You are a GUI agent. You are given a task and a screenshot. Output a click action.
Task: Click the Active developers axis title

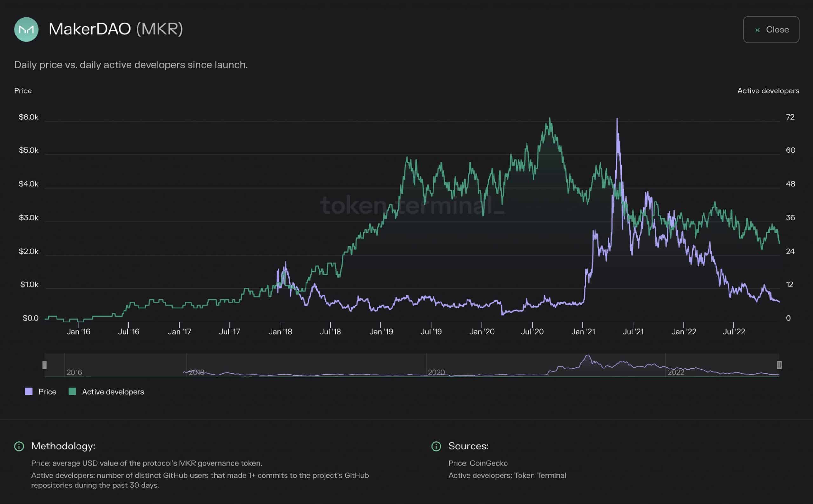point(768,91)
